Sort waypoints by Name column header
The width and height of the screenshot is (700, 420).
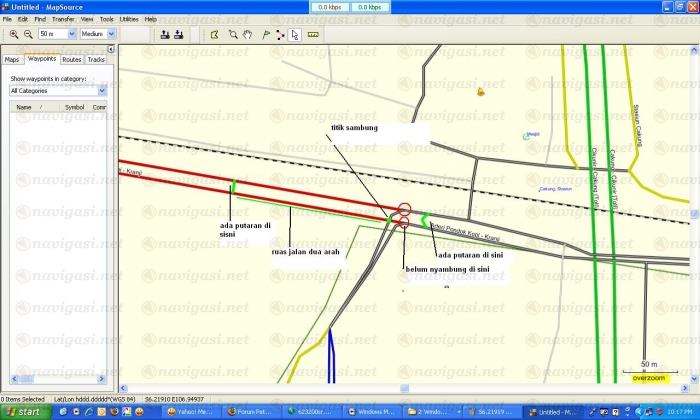click(x=23, y=107)
